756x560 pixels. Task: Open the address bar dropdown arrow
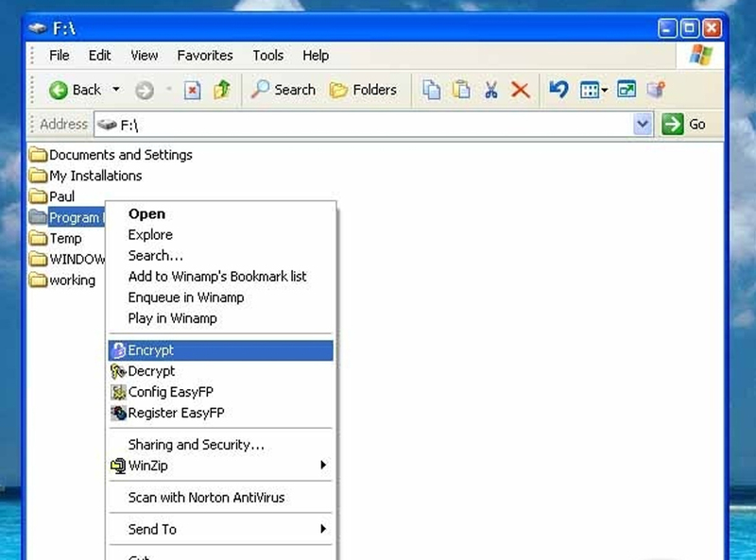click(x=643, y=125)
